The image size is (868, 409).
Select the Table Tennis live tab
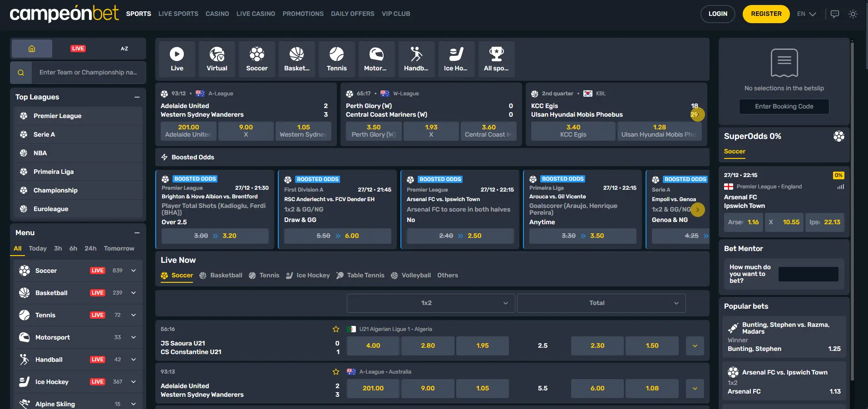click(360, 275)
